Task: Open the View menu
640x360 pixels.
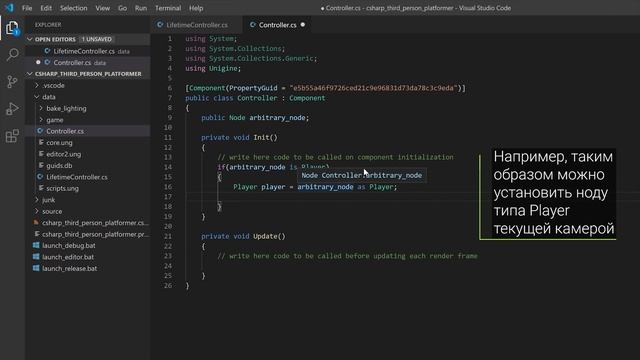Action: (x=102, y=8)
